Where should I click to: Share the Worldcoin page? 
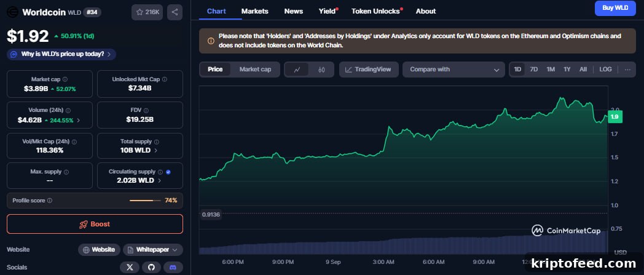(x=175, y=12)
